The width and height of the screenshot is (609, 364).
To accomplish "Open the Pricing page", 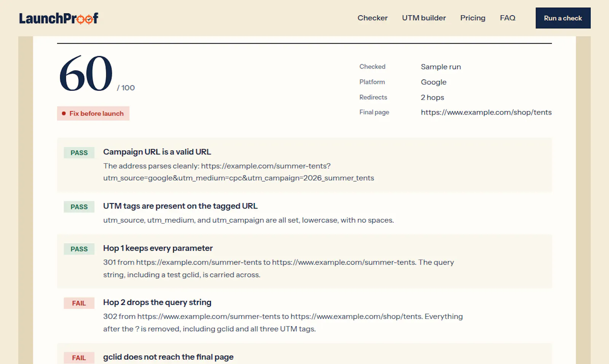I will pos(473,18).
